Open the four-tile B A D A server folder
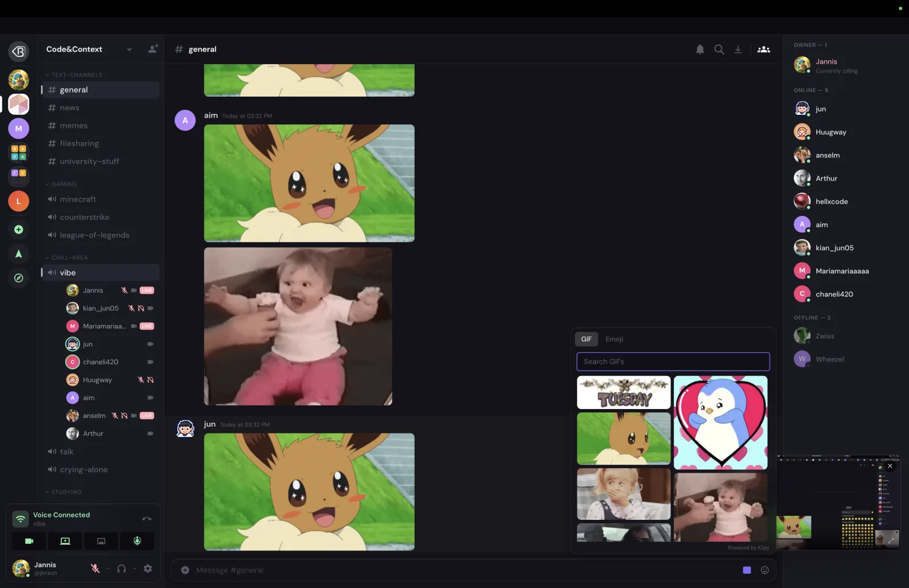The width and height of the screenshot is (909, 588). (19, 152)
